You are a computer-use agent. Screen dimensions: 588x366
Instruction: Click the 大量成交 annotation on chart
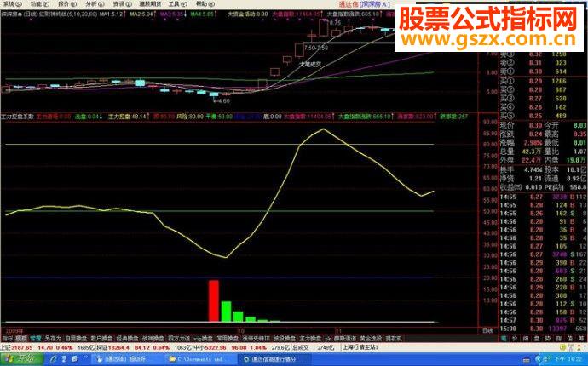coord(309,64)
